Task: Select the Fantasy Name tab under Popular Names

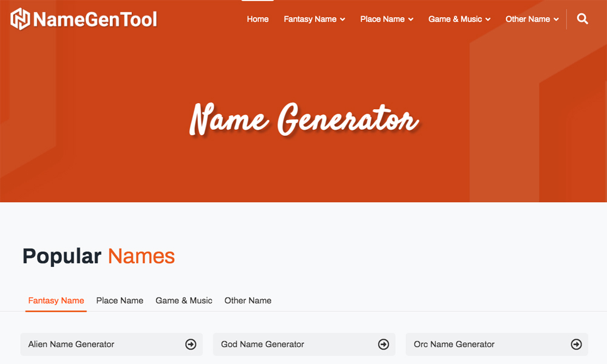Action: [x=56, y=300]
